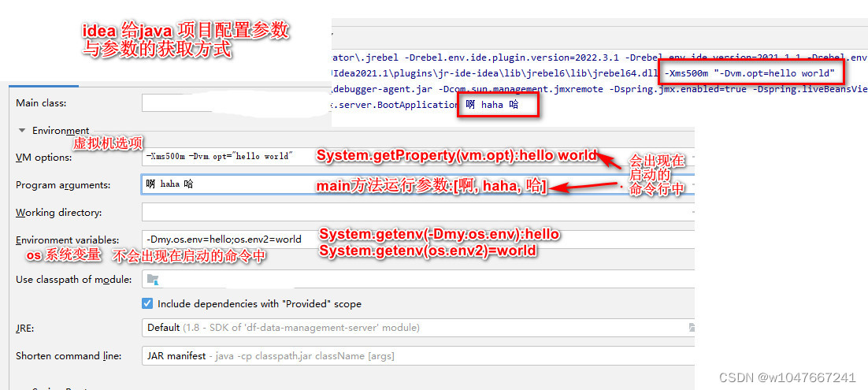The width and height of the screenshot is (868, 390).
Task: Open the JRE Default dropdown
Action: tap(418, 328)
